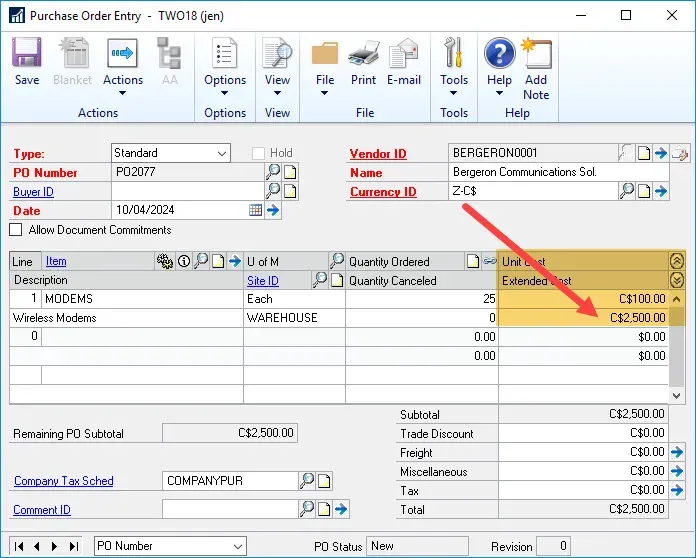Go to the next record arrow
This screenshot has height=558, width=696.
[56, 546]
